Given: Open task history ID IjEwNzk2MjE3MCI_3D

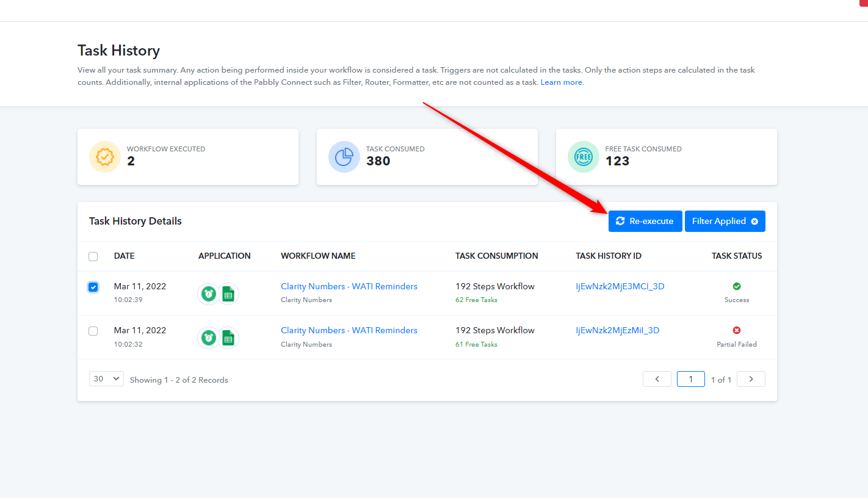Looking at the screenshot, I should (x=620, y=286).
